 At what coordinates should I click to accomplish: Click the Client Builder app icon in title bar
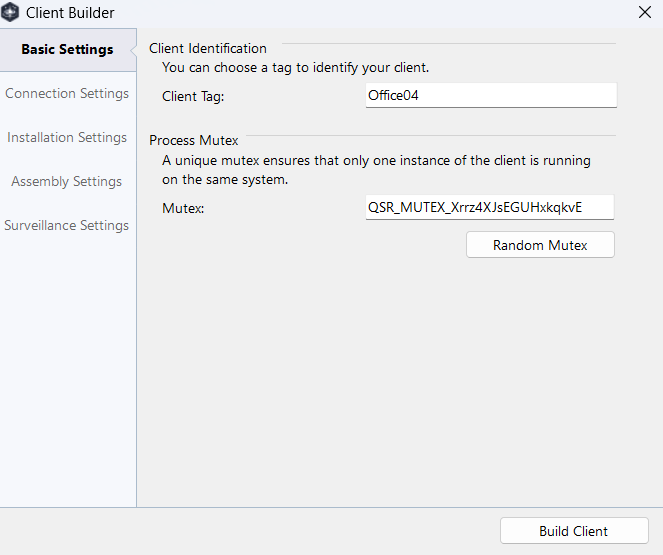(10, 12)
